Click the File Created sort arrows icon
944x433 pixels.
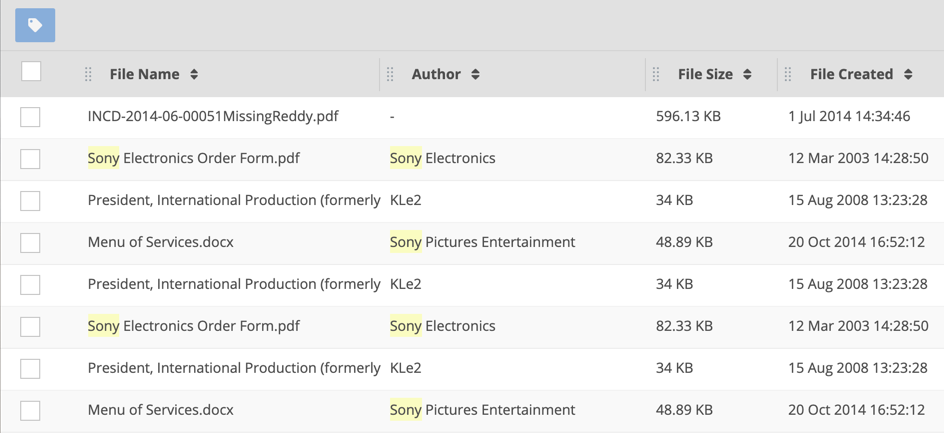(x=908, y=75)
